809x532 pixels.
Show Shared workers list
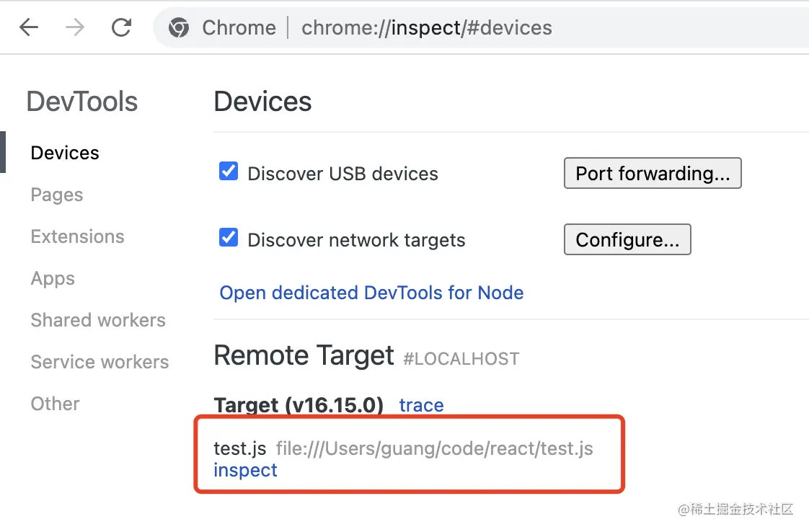[x=98, y=320]
